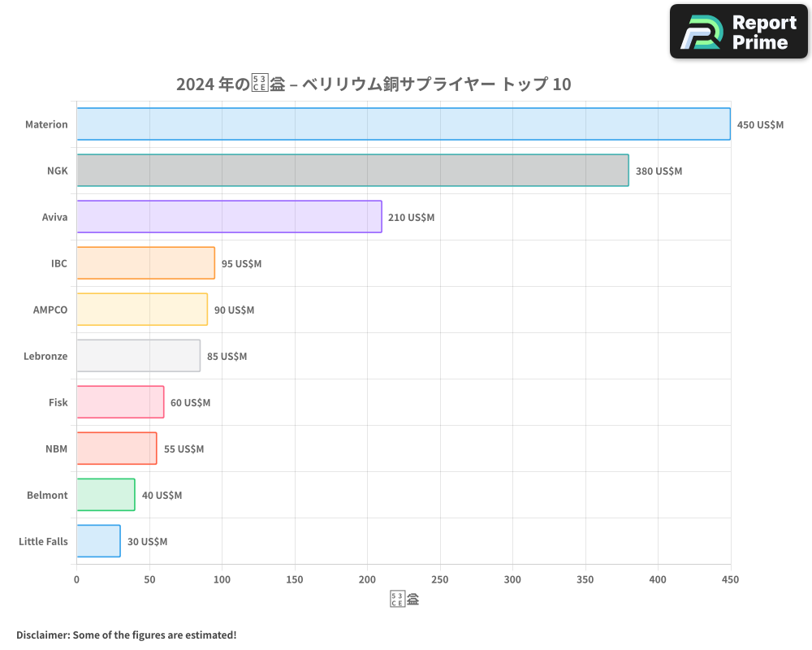This screenshot has width=812, height=650.
Task: Select the AMPCO bar
Action: pos(141,310)
